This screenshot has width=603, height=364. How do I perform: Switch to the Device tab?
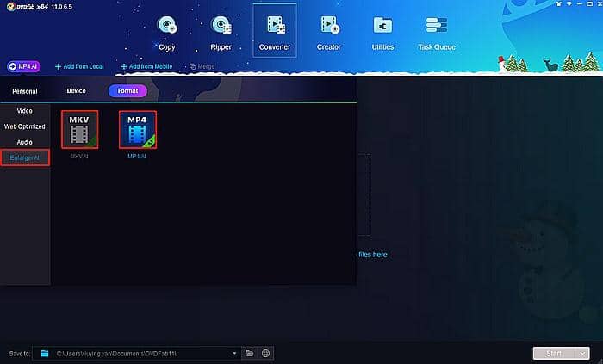(76, 91)
